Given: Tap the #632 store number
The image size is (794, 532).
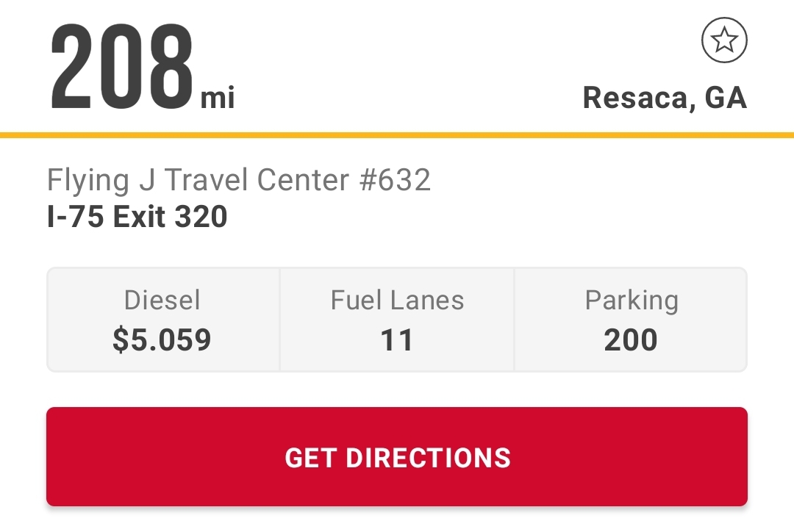Looking at the screenshot, I should (x=395, y=181).
